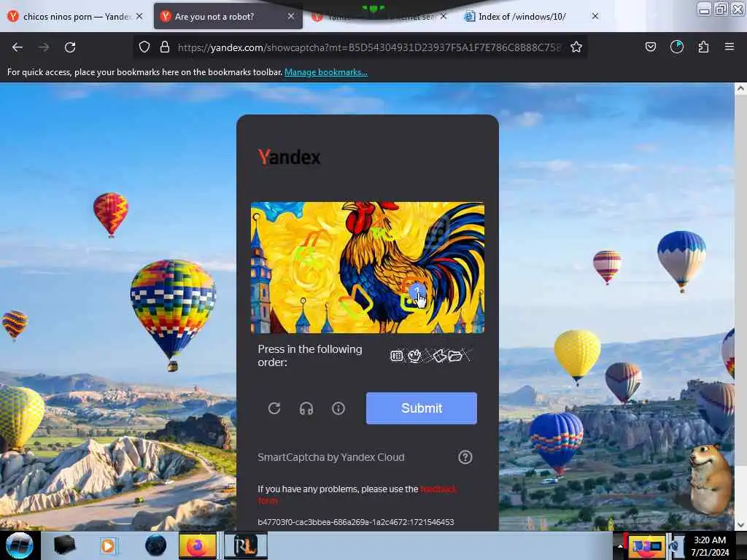This screenshot has height=560, width=747.
Task: Click scrollbar up arrow on page
Action: click(x=740, y=88)
